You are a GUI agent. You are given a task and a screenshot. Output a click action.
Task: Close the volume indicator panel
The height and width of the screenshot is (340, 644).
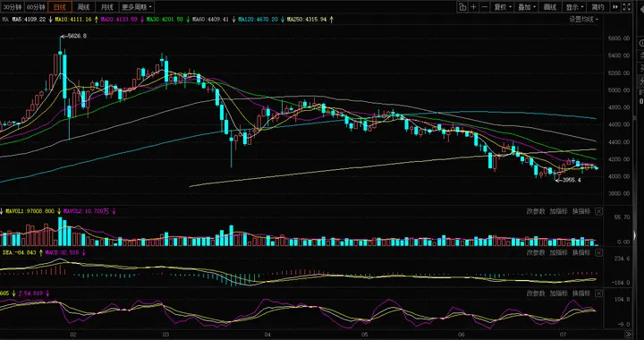(x=598, y=211)
